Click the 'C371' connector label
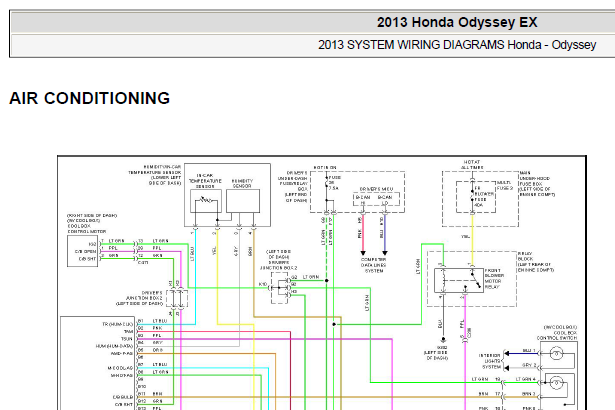Viewport: 615px width, 410px height. point(143,262)
